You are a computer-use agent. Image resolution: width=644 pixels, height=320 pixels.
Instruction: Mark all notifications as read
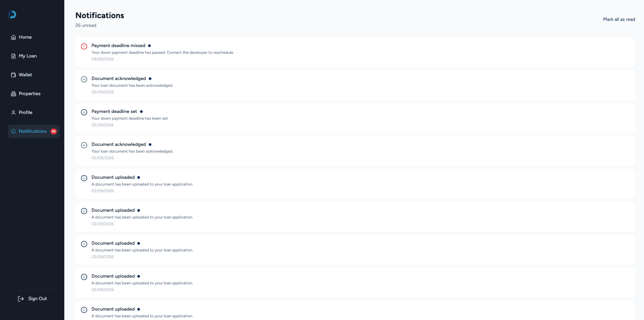(x=619, y=19)
